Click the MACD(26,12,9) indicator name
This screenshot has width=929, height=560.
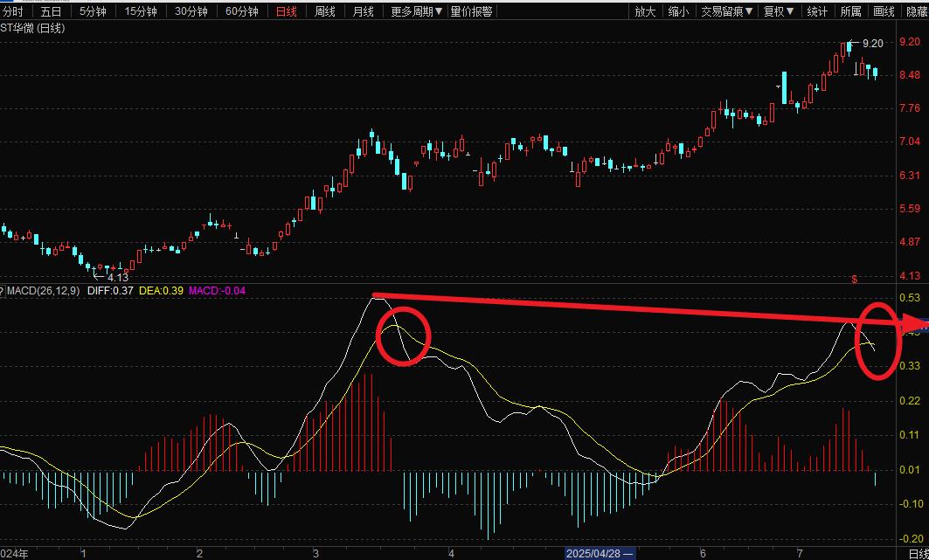pos(43,291)
